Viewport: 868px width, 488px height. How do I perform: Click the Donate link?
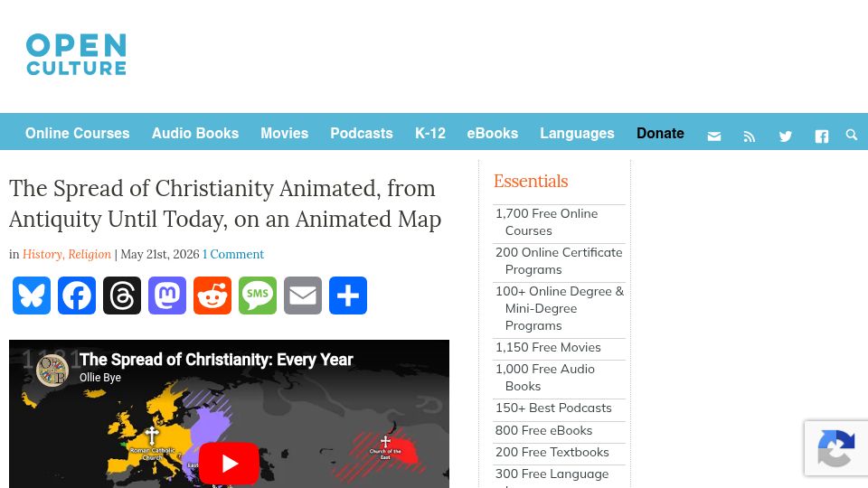coord(660,134)
